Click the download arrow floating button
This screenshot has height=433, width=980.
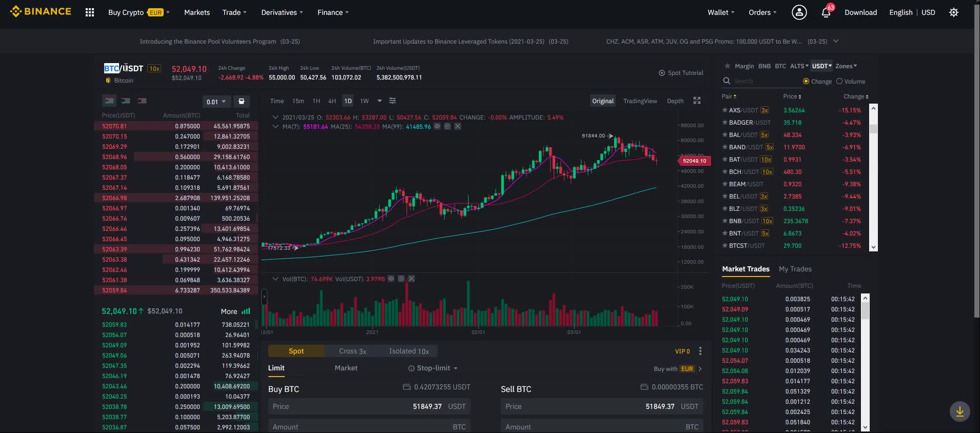click(x=959, y=411)
